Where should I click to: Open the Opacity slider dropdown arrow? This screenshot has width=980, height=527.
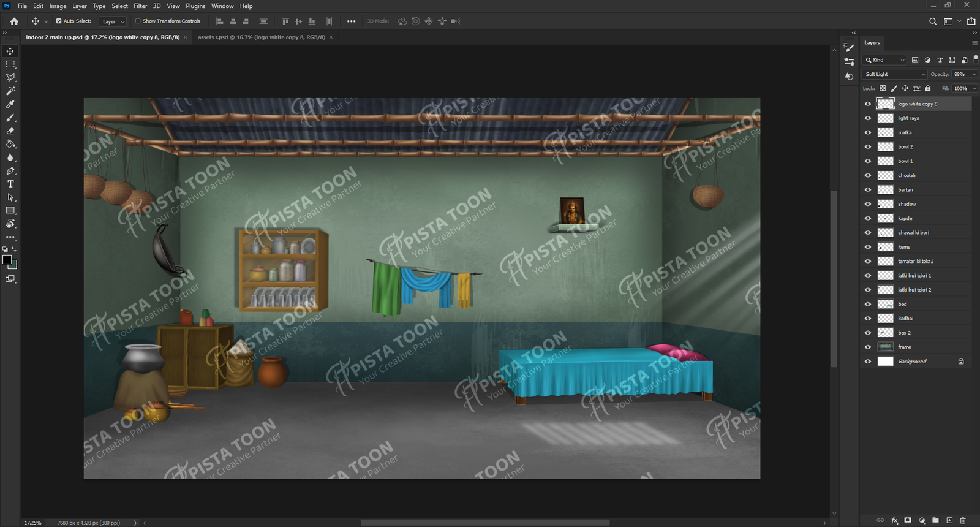click(x=973, y=74)
